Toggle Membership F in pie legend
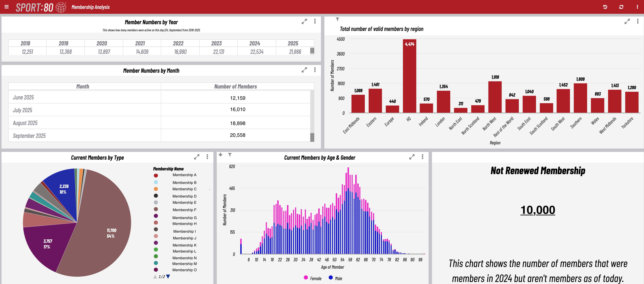644x284 pixels. pos(184,210)
